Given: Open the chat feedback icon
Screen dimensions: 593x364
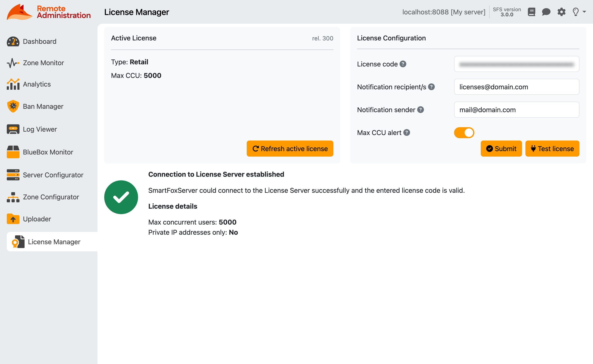Looking at the screenshot, I should (546, 12).
